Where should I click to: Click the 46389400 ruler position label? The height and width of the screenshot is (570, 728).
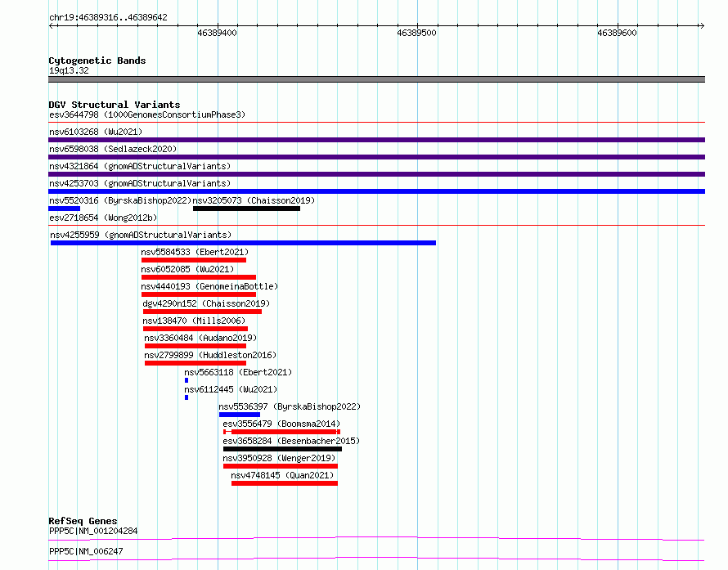tap(217, 33)
